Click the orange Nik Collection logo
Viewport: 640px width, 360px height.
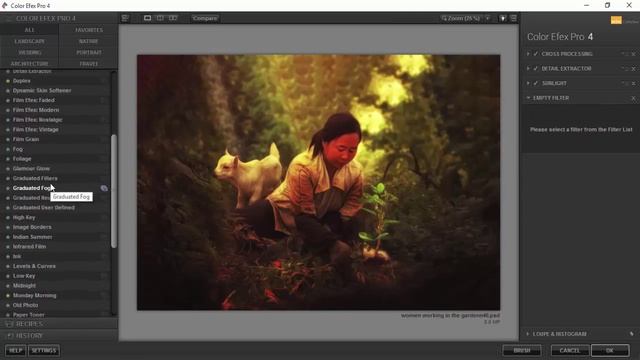coord(616,20)
